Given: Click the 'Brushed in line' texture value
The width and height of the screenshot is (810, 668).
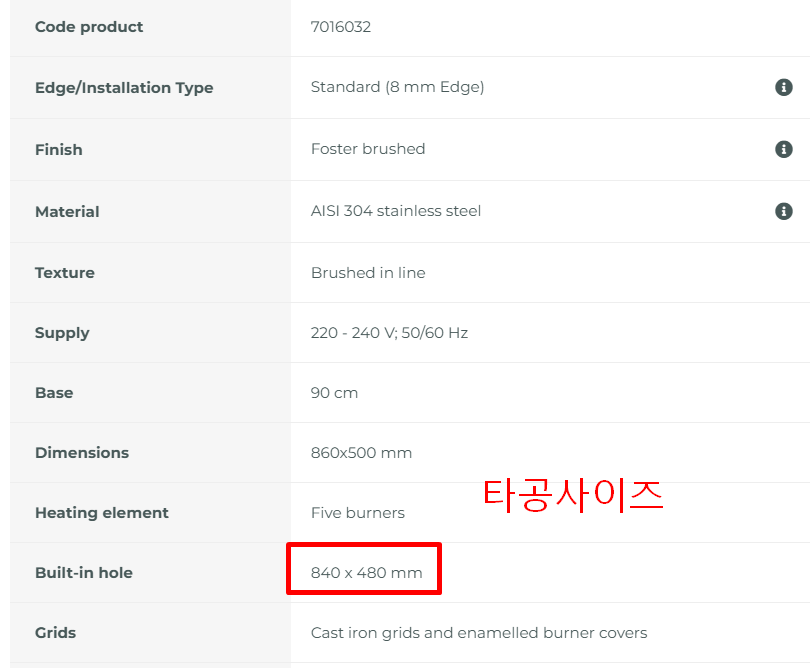Looking at the screenshot, I should pyautogui.click(x=368, y=273).
